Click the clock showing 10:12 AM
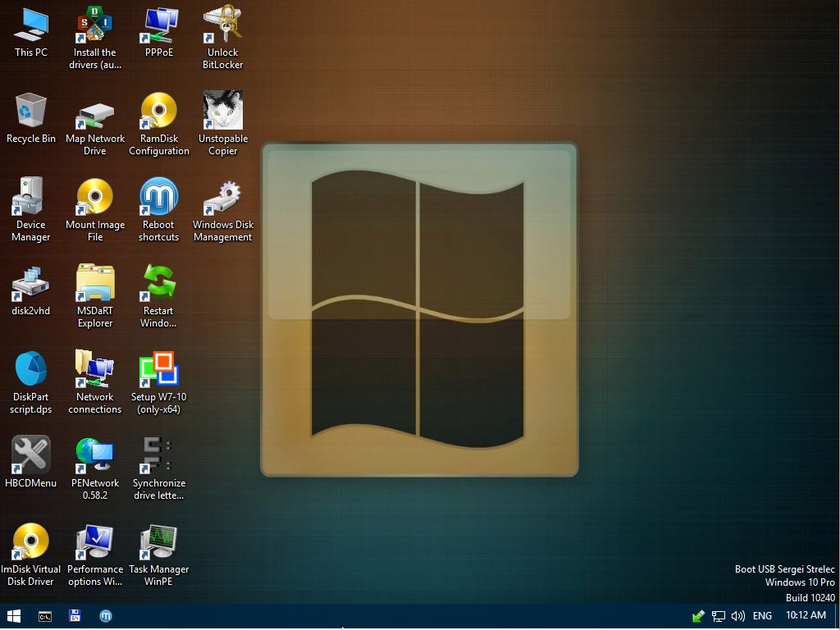 tap(806, 616)
